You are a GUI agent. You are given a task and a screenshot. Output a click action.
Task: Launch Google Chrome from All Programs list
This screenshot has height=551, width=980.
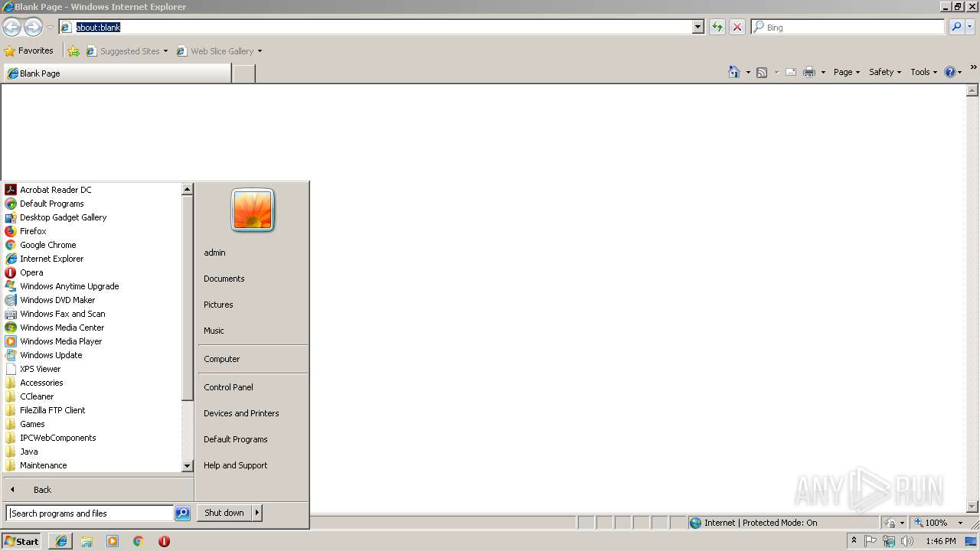[47, 245]
